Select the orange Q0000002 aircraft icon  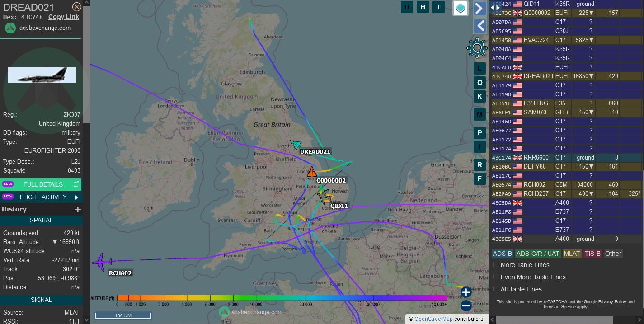pyautogui.click(x=312, y=172)
